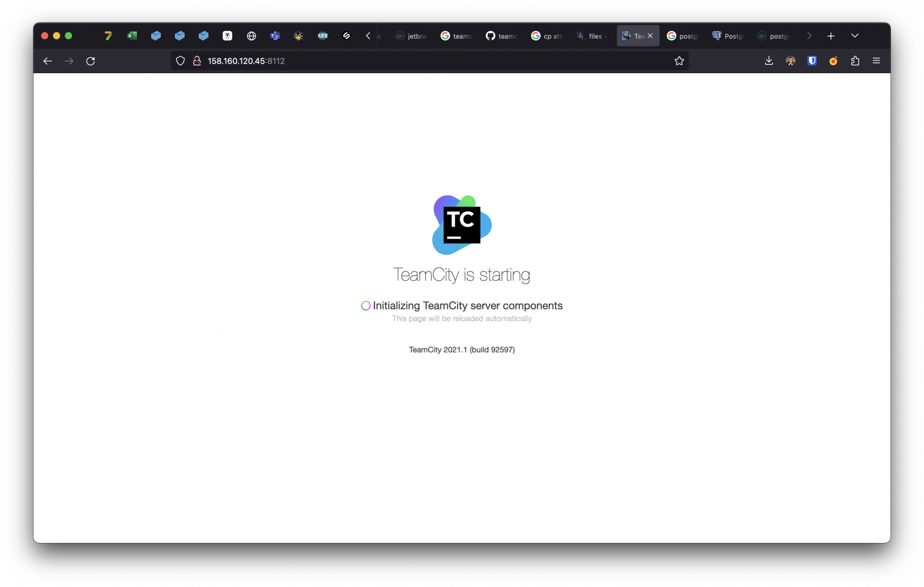Screen dimensions: 924x587
Task: Focus the address bar showing 158.160.120.45:8112
Action: click(x=430, y=61)
